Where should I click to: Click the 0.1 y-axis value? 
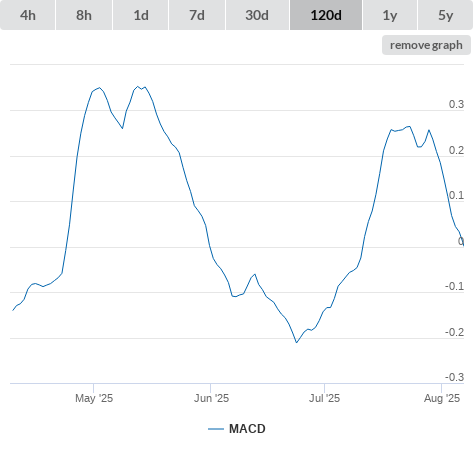point(456,195)
